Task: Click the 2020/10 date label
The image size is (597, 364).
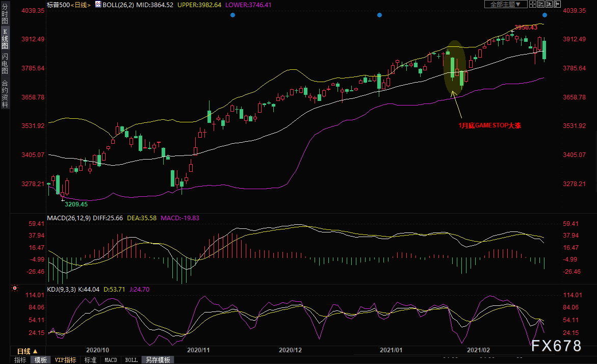Action: pos(97,350)
